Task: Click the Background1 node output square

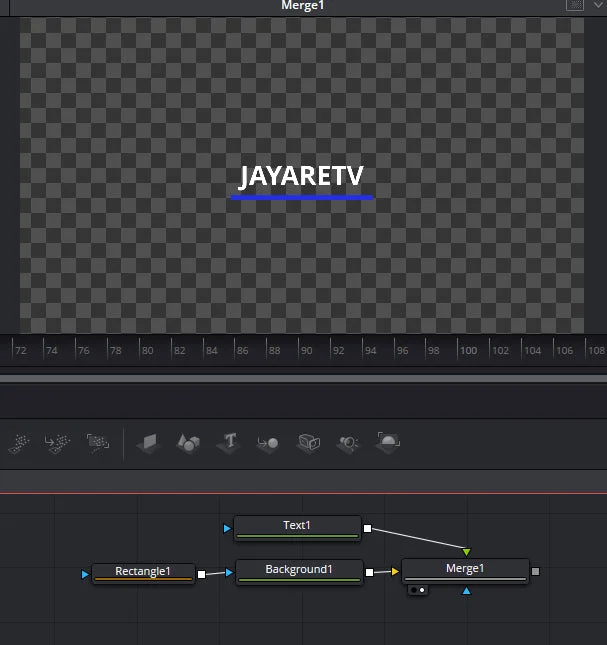Action: (x=370, y=572)
